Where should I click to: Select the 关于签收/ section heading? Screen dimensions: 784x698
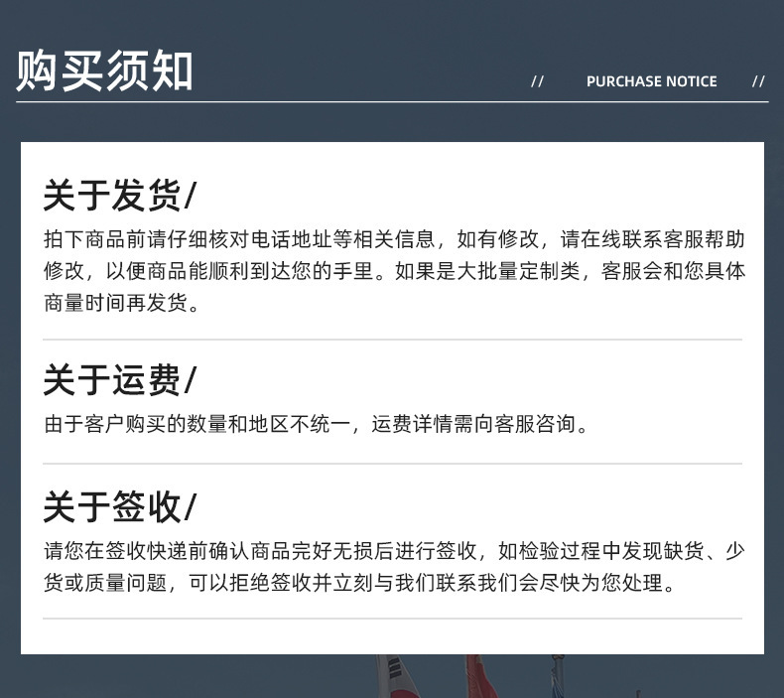tap(120, 506)
